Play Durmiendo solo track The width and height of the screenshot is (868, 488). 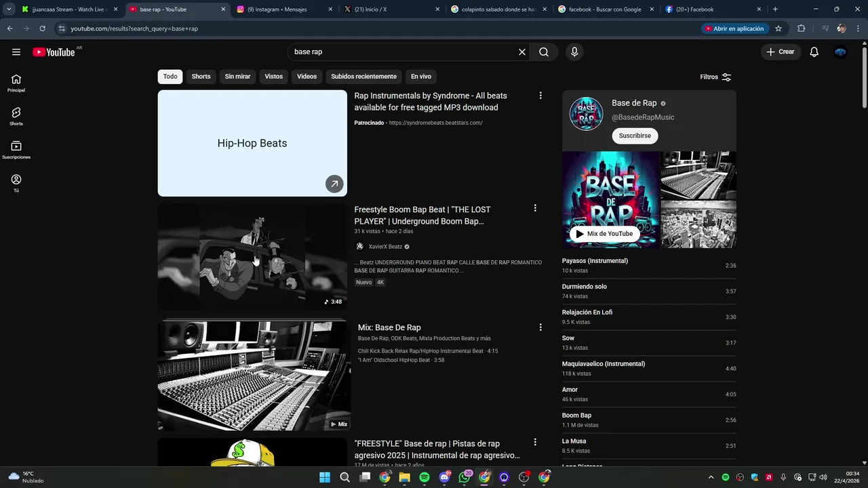649,291
